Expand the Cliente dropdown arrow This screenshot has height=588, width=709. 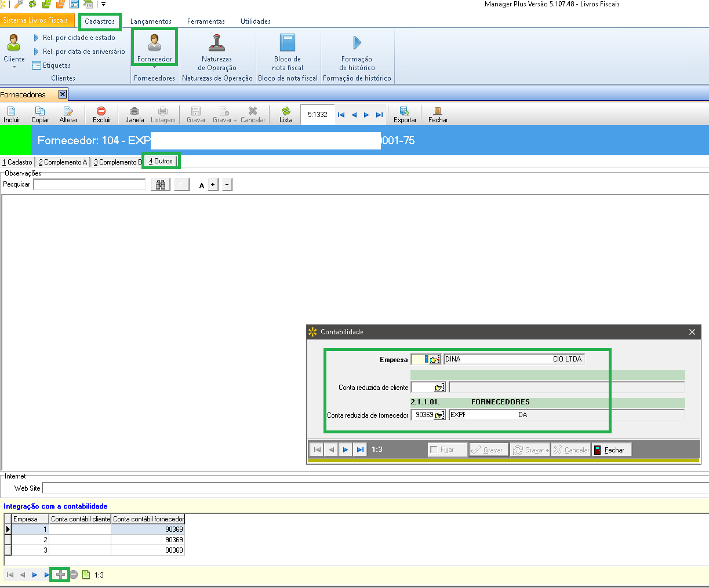(x=14, y=67)
